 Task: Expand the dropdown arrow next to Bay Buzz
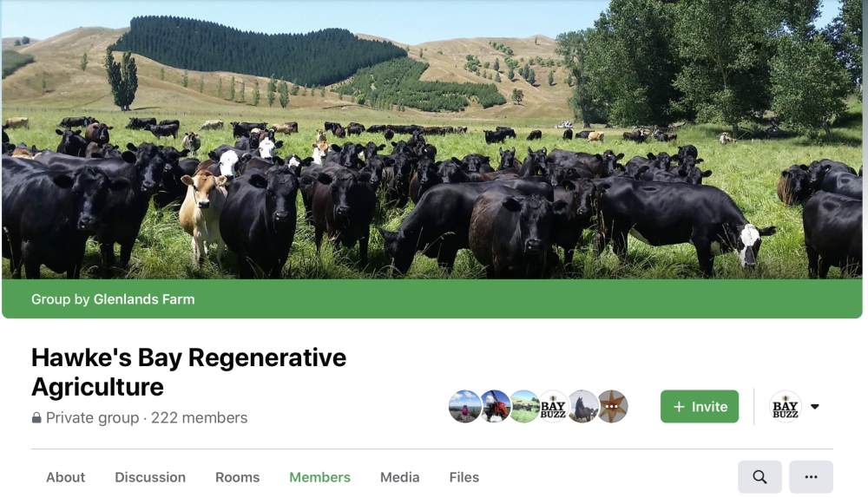815,407
